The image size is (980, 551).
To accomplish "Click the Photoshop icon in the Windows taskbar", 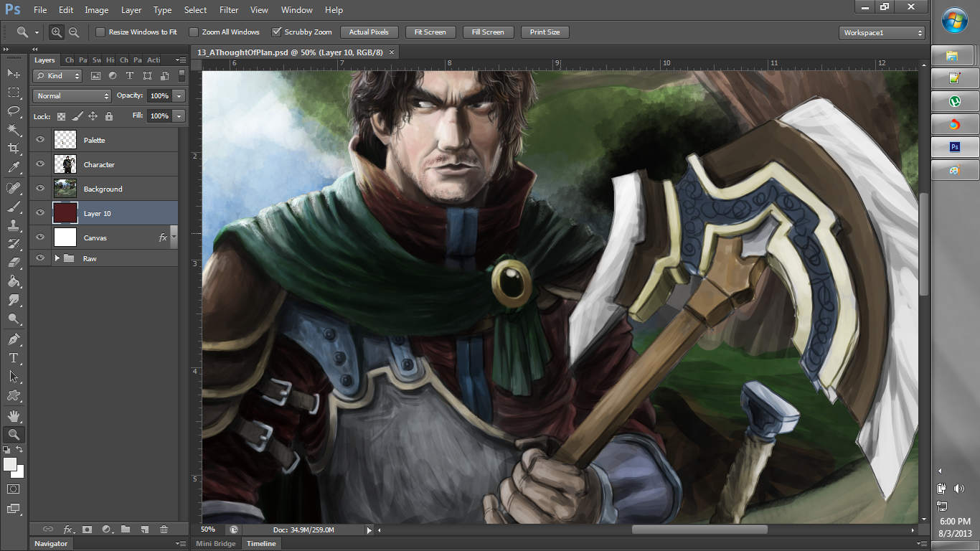I will [x=953, y=147].
